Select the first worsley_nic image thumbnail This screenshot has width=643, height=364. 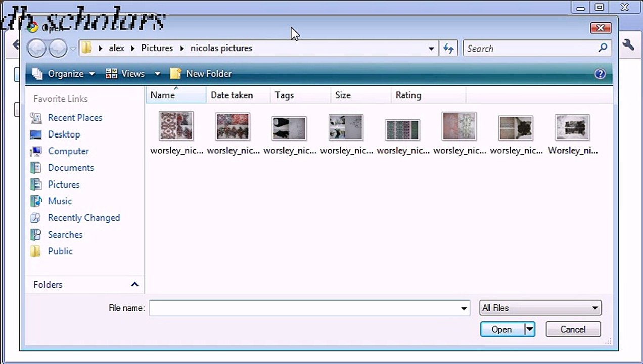176,126
